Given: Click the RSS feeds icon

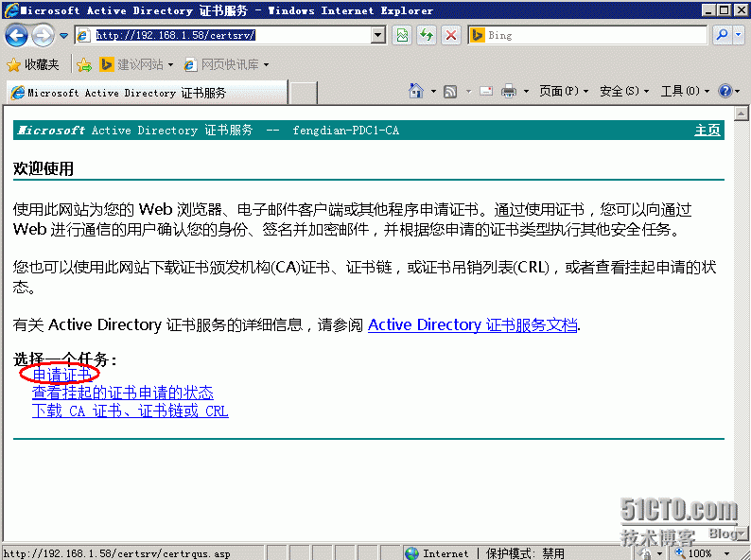Looking at the screenshot, I should (450, 91).
